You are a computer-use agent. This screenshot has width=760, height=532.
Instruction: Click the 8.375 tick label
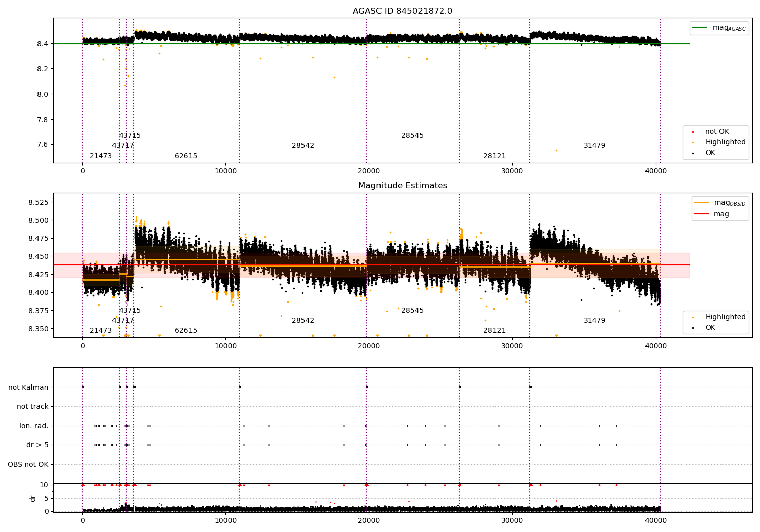coord(39,311)
